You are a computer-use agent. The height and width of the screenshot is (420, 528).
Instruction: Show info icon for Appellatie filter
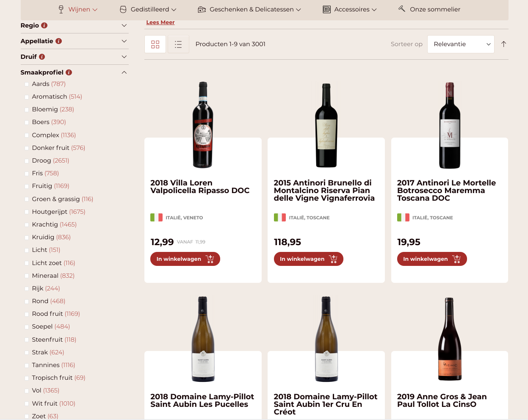click(59, 41)
